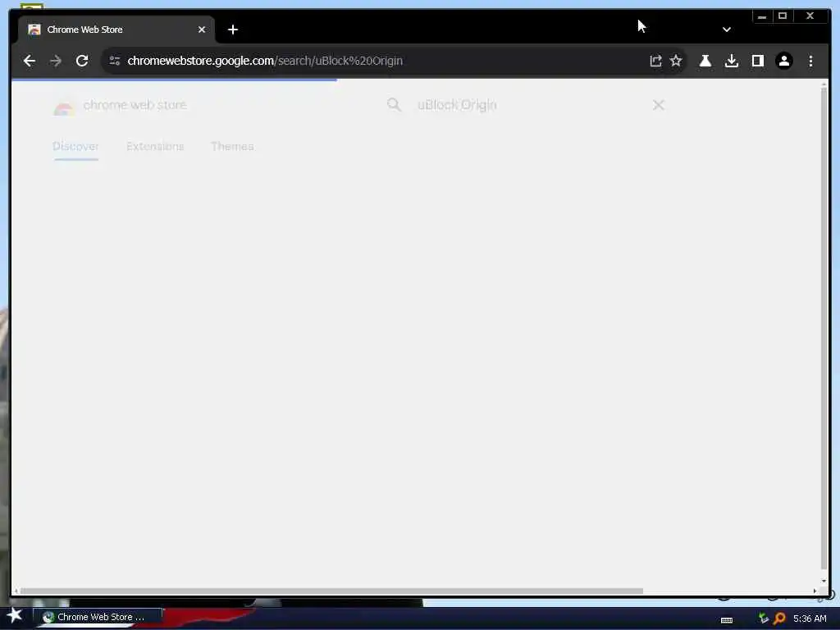Viewport: 840px width, 630px height.
Task: Open the star start menu
Action: coord(15,616)
